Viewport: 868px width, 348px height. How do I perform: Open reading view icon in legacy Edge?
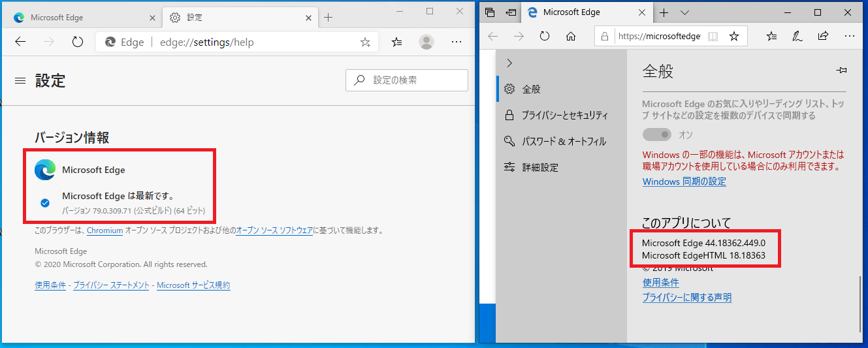712,37
